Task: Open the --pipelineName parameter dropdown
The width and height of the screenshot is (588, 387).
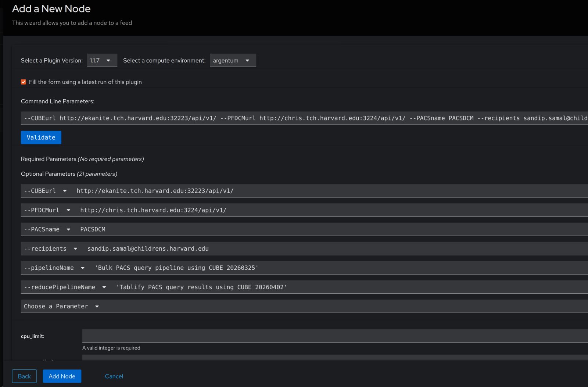Action: [x=54, y=268]
